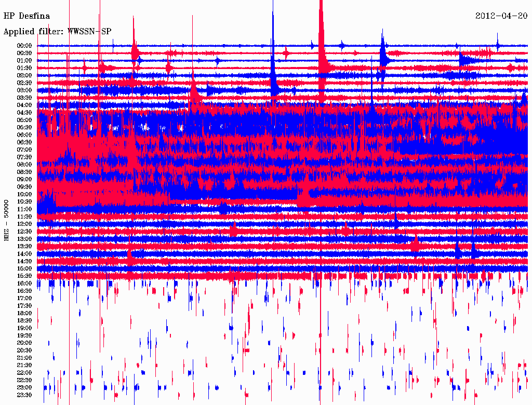Click the vertical axis label 'HHZ - 50000'
532x405 pixels.
[x=6, y=220]
